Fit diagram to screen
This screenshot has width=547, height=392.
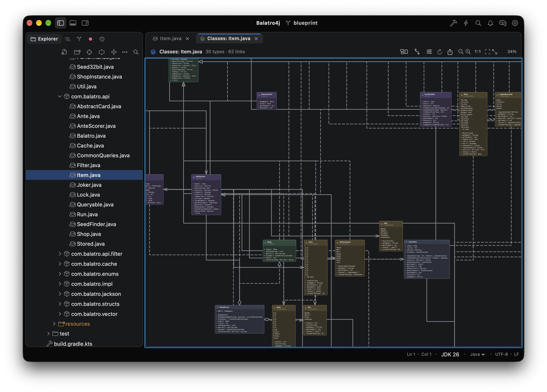click(487, 52)
